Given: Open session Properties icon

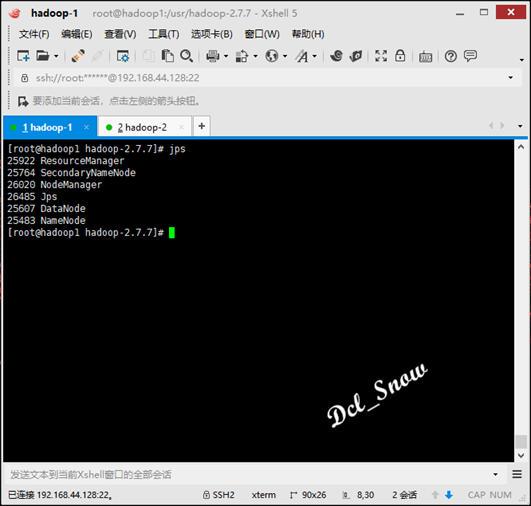Looking at the screenshot, I should 123,56.
